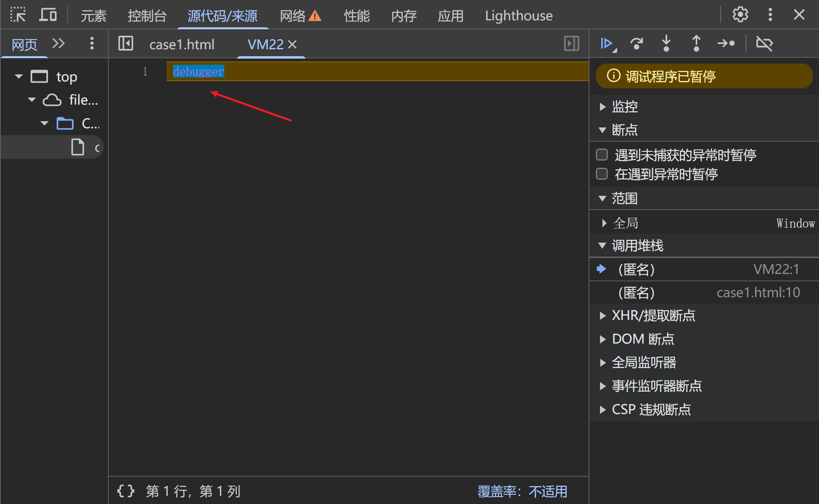Enable pause on uncaught exceptions
This screenshot has width=819, height=504.
[x=602, y=155]
